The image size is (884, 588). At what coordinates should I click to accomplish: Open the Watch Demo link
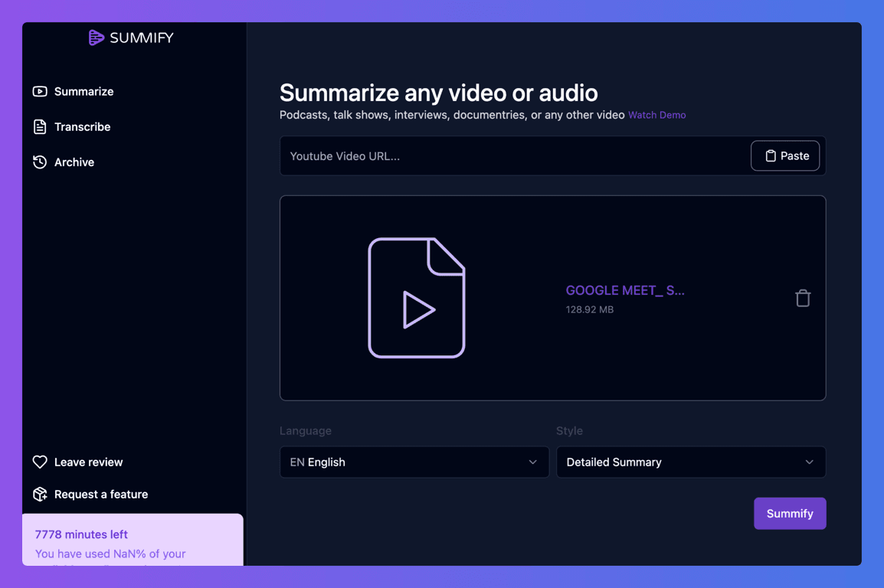656,115
